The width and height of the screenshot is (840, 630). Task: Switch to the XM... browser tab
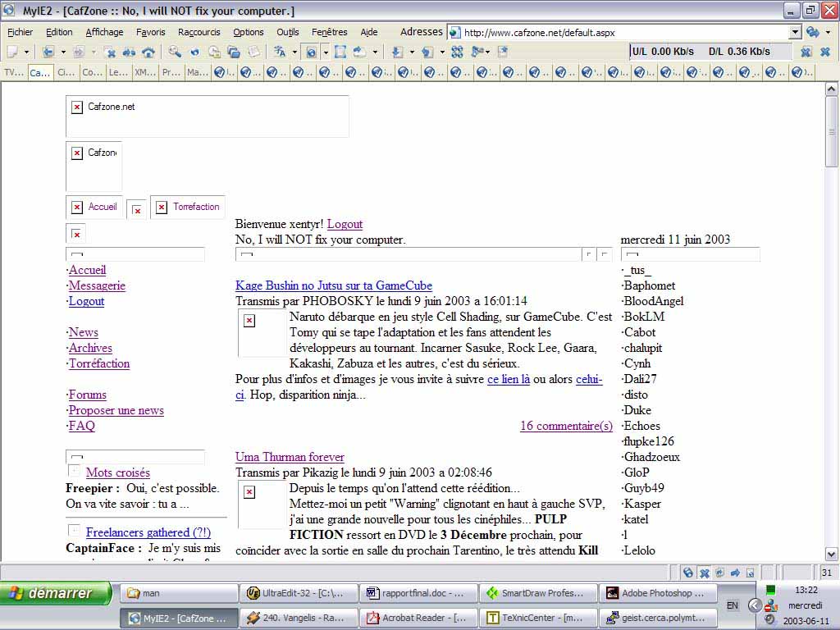click(144, 72)
